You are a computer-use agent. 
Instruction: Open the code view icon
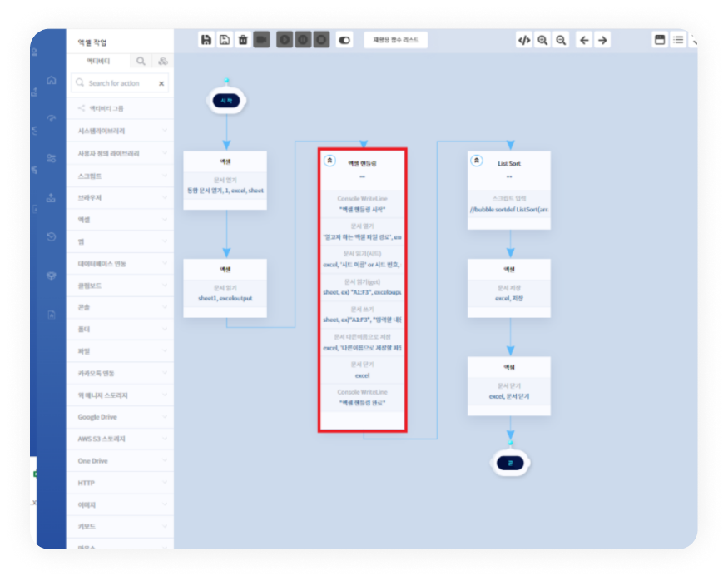[523, 40]
